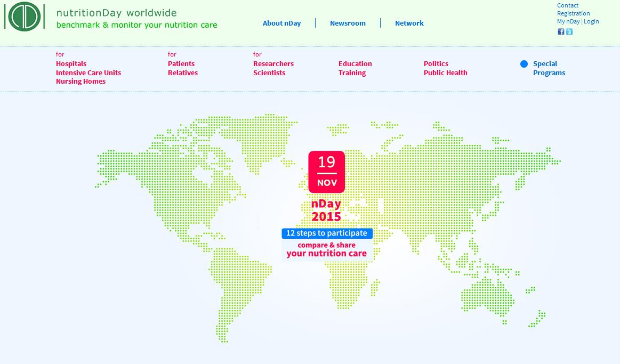Open the Relatives link
This screenshot has height=364, width=620.
183,72
